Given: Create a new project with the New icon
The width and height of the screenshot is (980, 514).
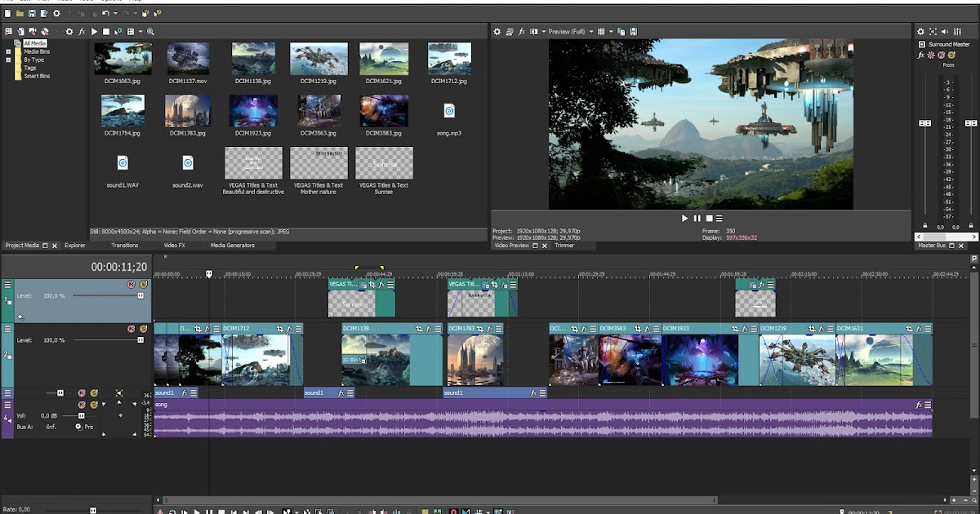Looking at the screenshot, I should tap(7, 13).
